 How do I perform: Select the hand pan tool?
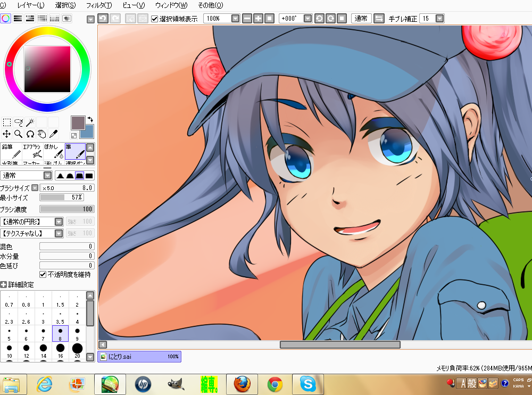(x=41, y=134)
